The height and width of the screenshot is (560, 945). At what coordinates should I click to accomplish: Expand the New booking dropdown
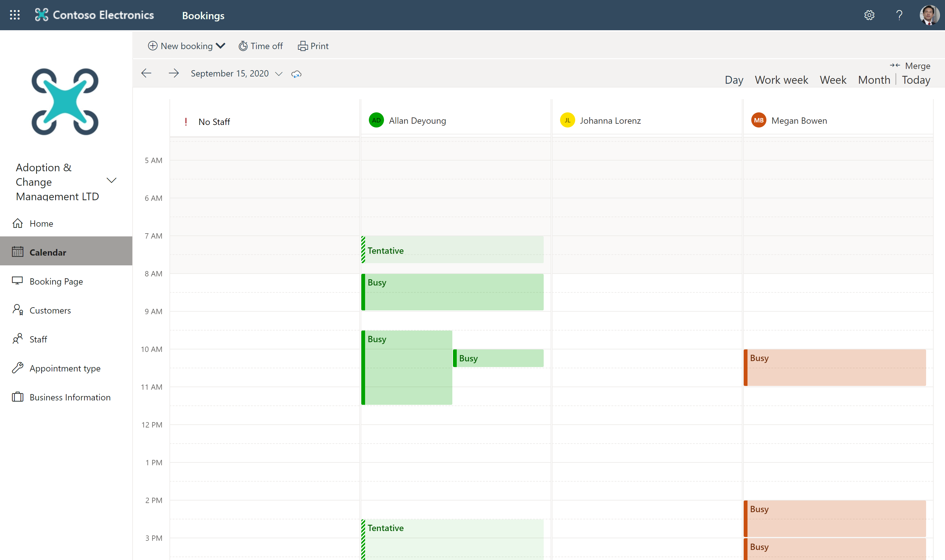[x=220, y=46]
